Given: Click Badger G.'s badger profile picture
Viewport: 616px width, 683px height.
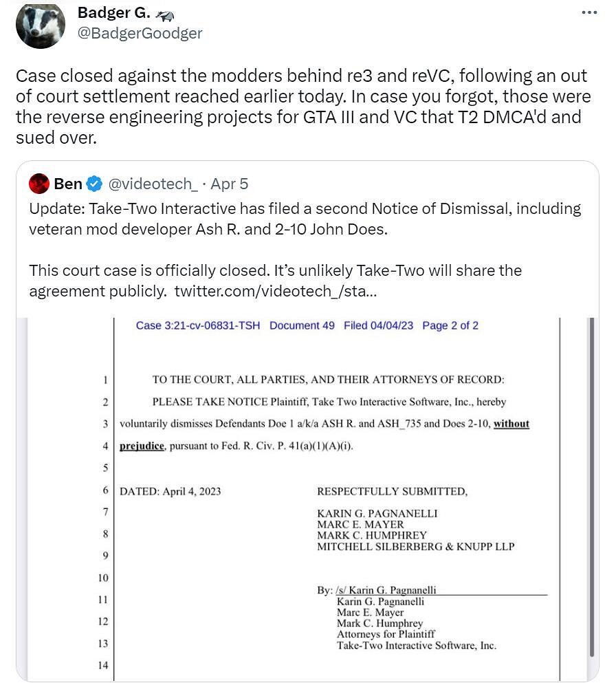Looking at the screenshot, I should point(41,25).
